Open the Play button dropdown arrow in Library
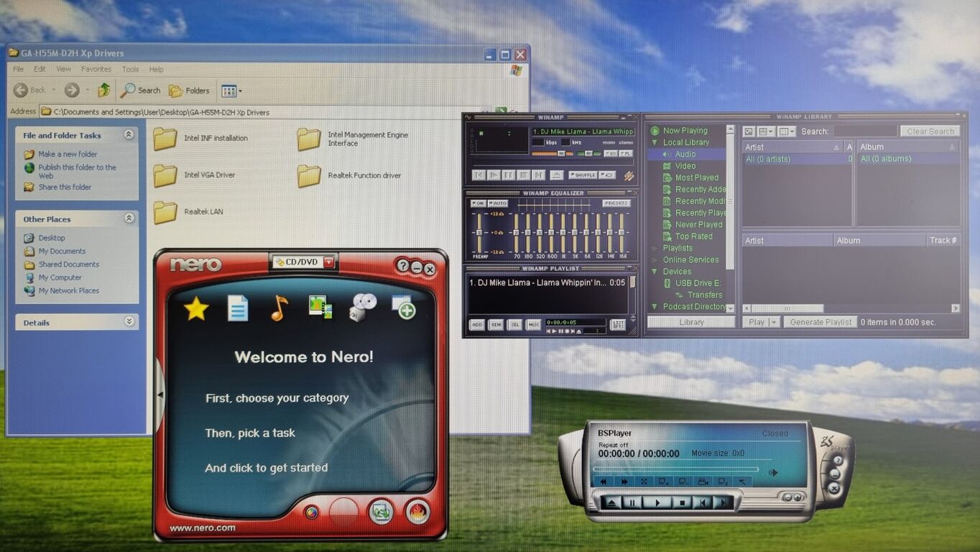Image resolution: width=980 pixels, height=552 pixels. 774,322
